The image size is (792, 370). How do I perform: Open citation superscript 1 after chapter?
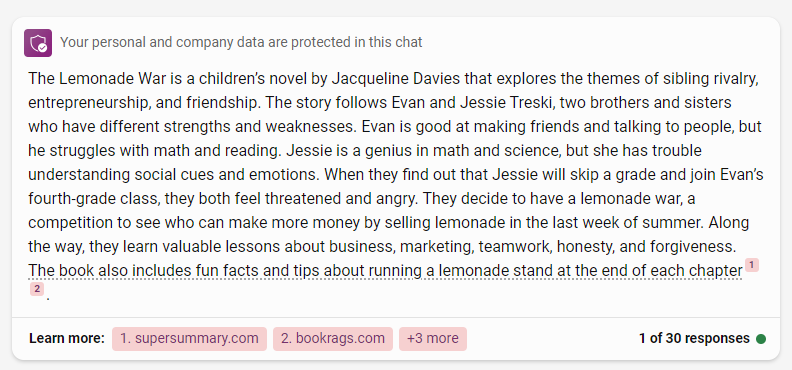752,265
